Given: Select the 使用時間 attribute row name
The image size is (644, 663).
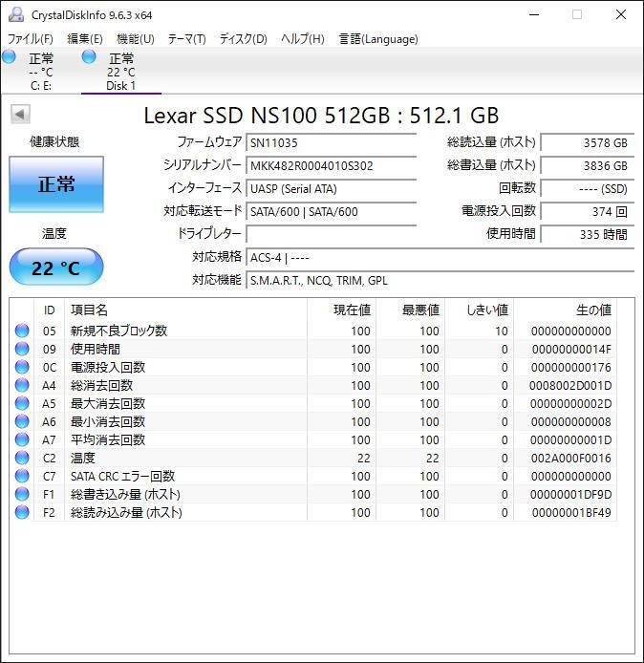Looking at the screenshot, I should click(x=96, y=349).
